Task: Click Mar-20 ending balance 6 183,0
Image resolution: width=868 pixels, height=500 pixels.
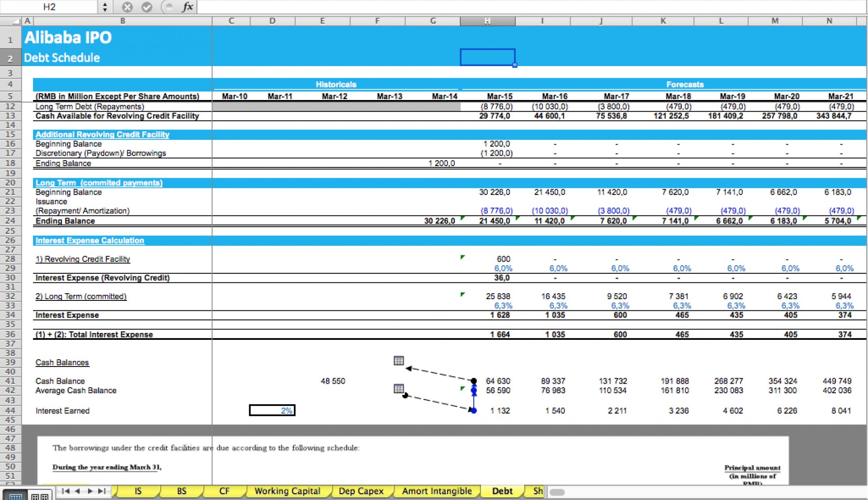Action: pyautogui.click(x=783, y=221)
